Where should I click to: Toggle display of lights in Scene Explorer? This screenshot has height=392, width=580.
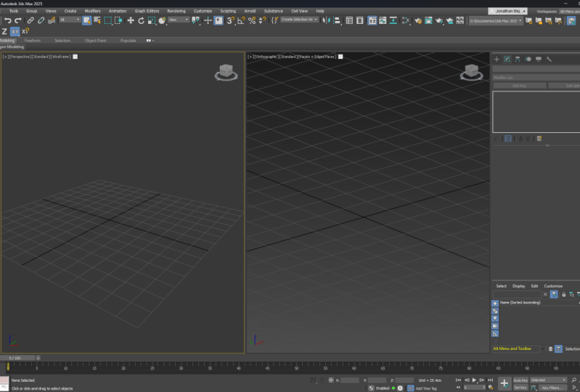click(495, 319)
